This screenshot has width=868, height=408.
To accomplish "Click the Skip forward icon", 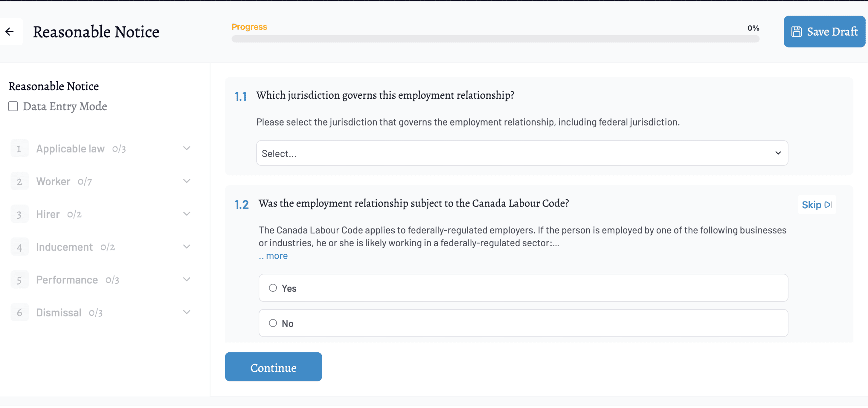I will click(x=828, y=205).
